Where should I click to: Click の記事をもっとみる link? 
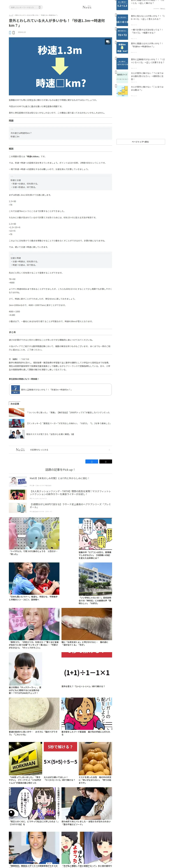(x=39, y=449)
